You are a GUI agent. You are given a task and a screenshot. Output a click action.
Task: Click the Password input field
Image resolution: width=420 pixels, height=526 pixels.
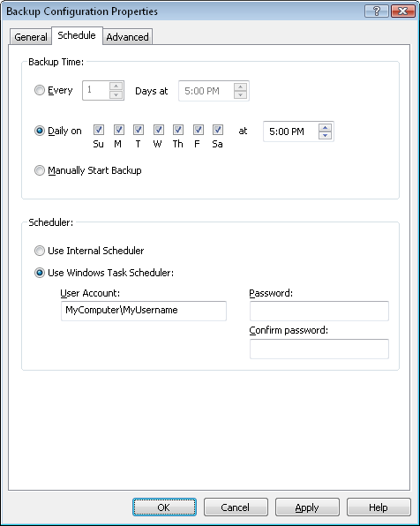[319, 311]
